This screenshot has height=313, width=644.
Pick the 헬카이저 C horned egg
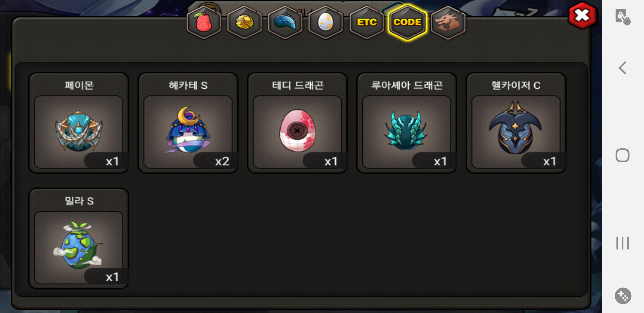[516, 123]
